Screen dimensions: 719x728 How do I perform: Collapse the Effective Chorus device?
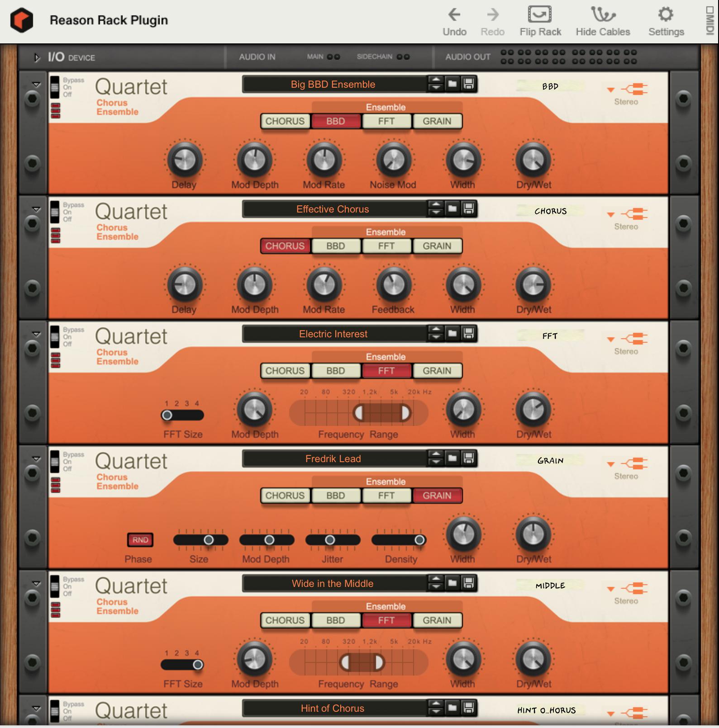coord(36,209)
